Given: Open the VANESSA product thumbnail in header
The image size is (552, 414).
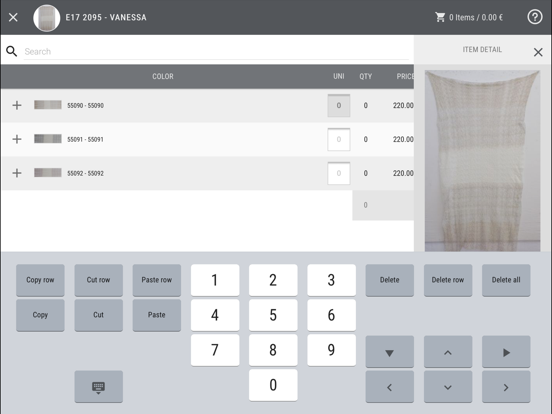Looking at the screenshot, I should (x=47, y=18).
